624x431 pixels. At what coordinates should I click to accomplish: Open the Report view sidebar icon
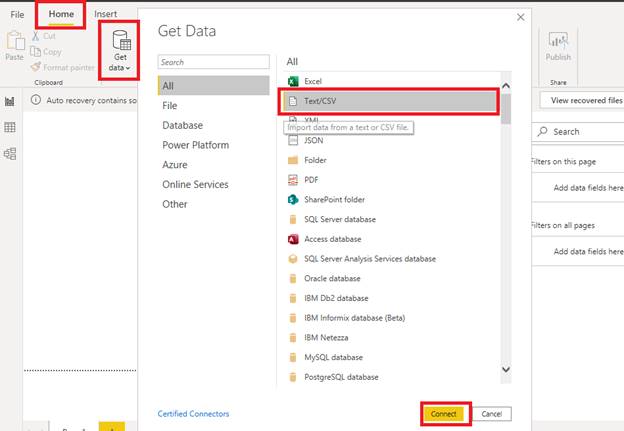coord(10,101)
